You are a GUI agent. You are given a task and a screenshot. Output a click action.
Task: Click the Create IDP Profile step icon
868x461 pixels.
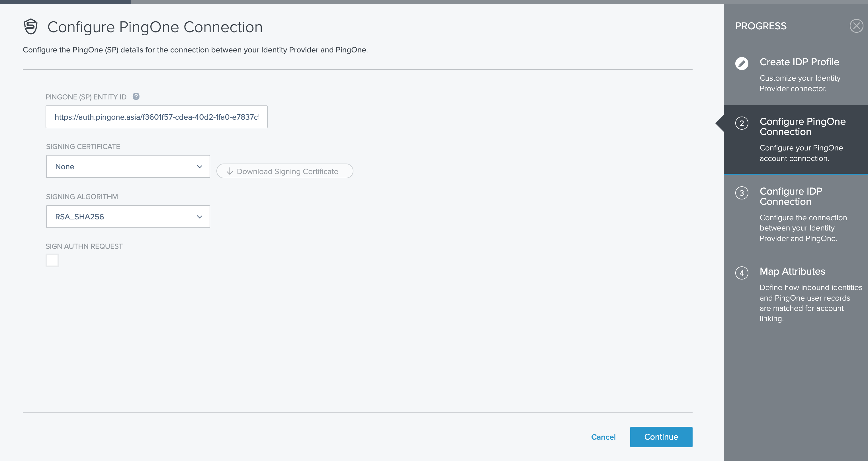742,62
